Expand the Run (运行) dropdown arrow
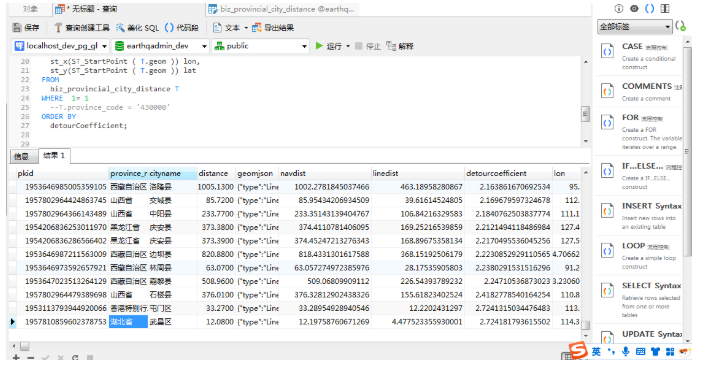The width and height of the screenshot is (703, 365). pyautogui.click(x=348, y=46)
